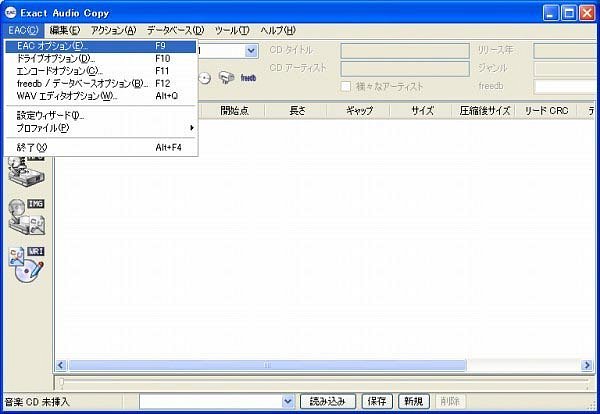Select EAC オプション menu entry
Image resolution: width=600 pixels, height=414 pixels.
point(101,46)
